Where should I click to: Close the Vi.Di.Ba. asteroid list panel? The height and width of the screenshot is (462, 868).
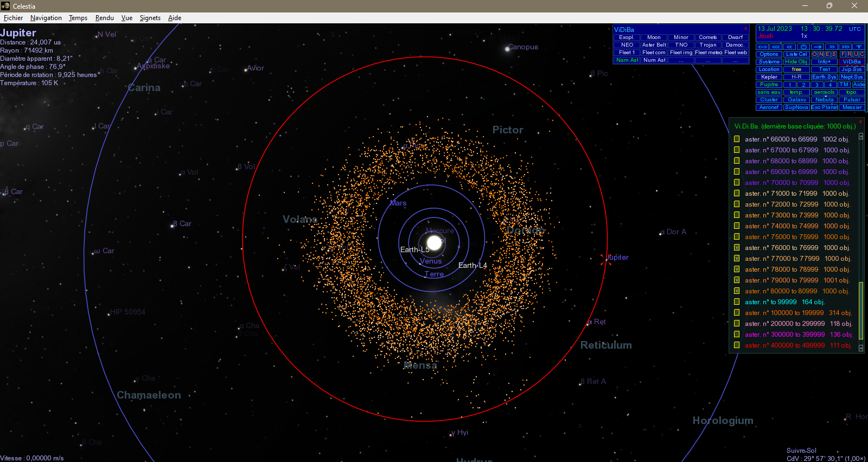(860, 122)
